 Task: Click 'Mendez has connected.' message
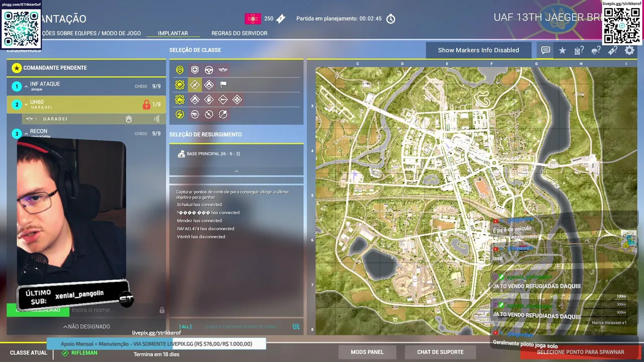(x=199, y=221)
